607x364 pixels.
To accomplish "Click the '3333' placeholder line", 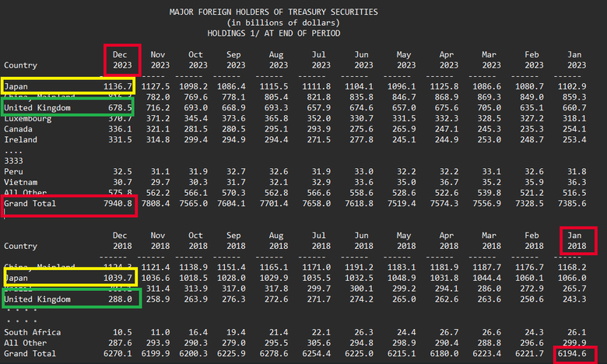I will click(13, 161).
